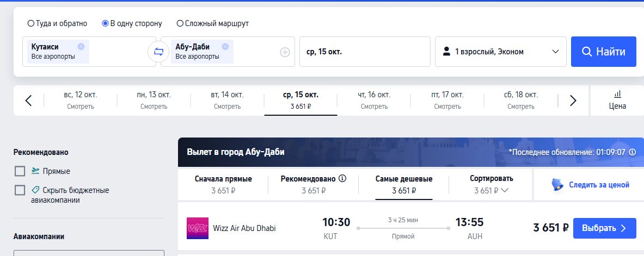Open 1 взрослый, Эконом passenger dropdown
This screenshot has width=644, height=256.
[501, 52]
